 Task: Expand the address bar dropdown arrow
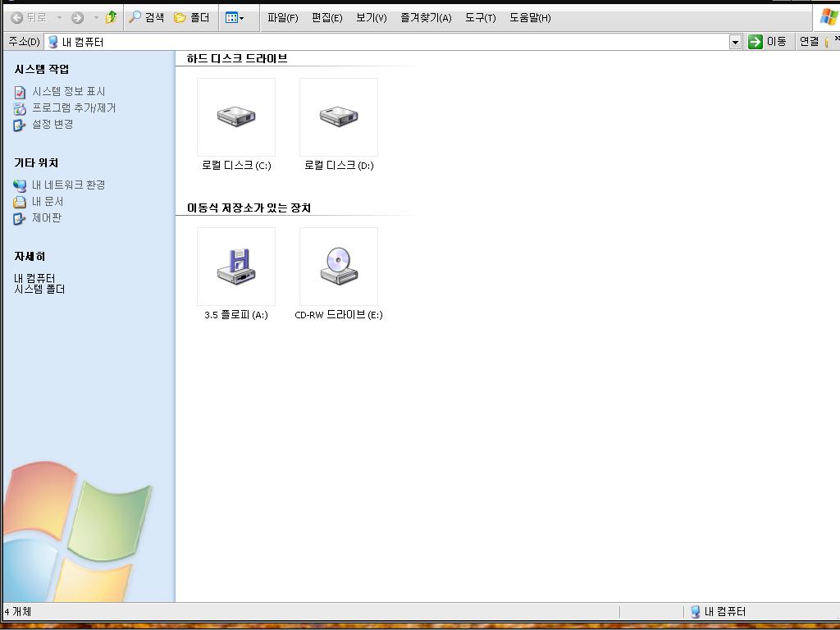(x=735, y=42)
